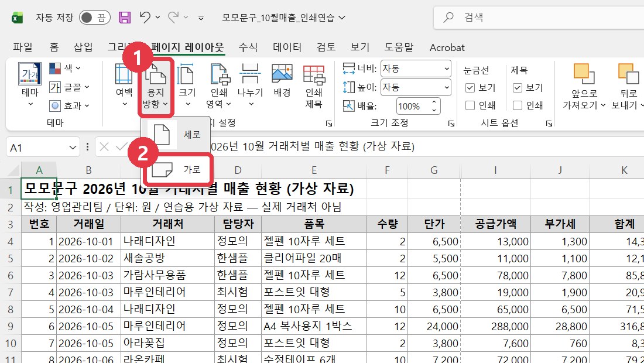Click the save diskette icon

[x=125, y=17]
